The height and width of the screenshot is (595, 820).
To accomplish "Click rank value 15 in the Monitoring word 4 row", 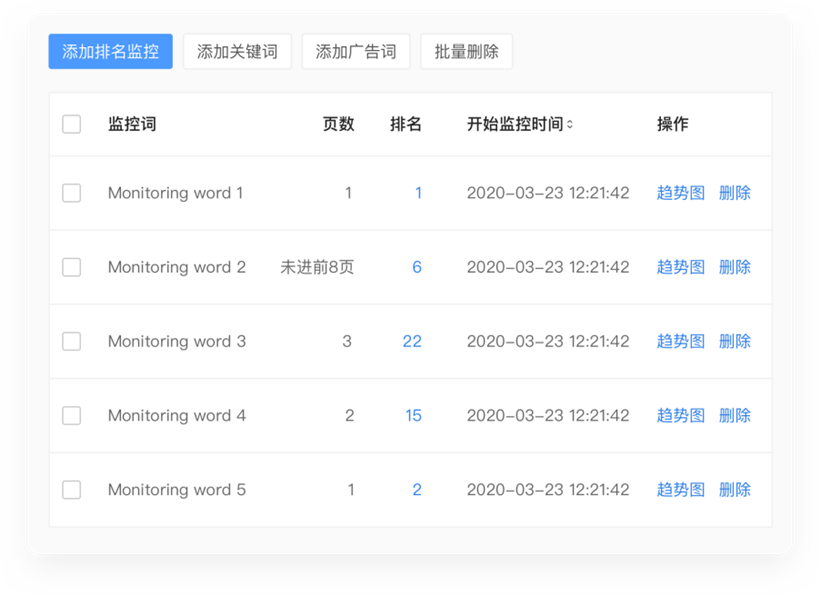I will [x=413, y=416].
